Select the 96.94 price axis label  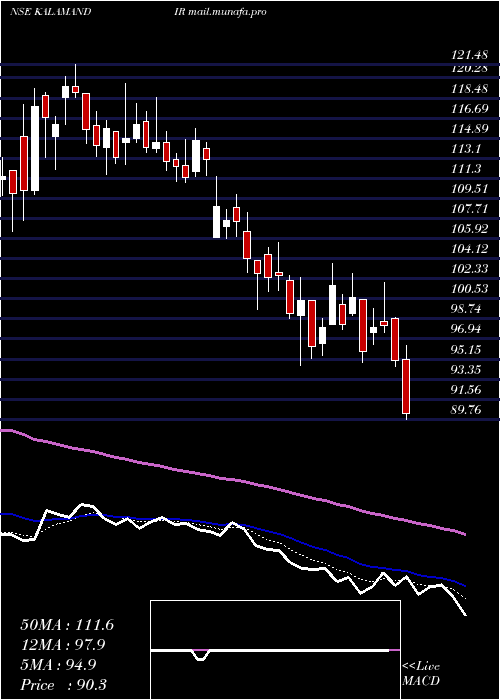coord(467,329)
